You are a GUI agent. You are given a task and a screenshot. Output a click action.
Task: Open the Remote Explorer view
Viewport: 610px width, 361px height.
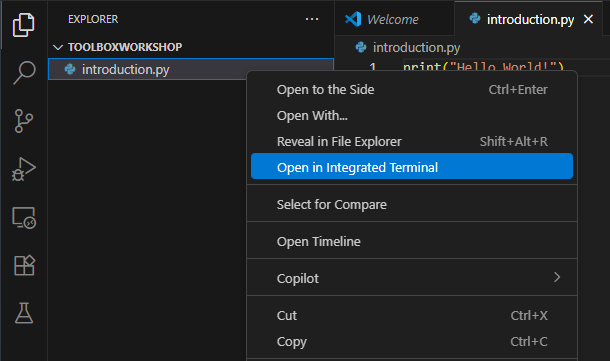click(x=24, y=217)
